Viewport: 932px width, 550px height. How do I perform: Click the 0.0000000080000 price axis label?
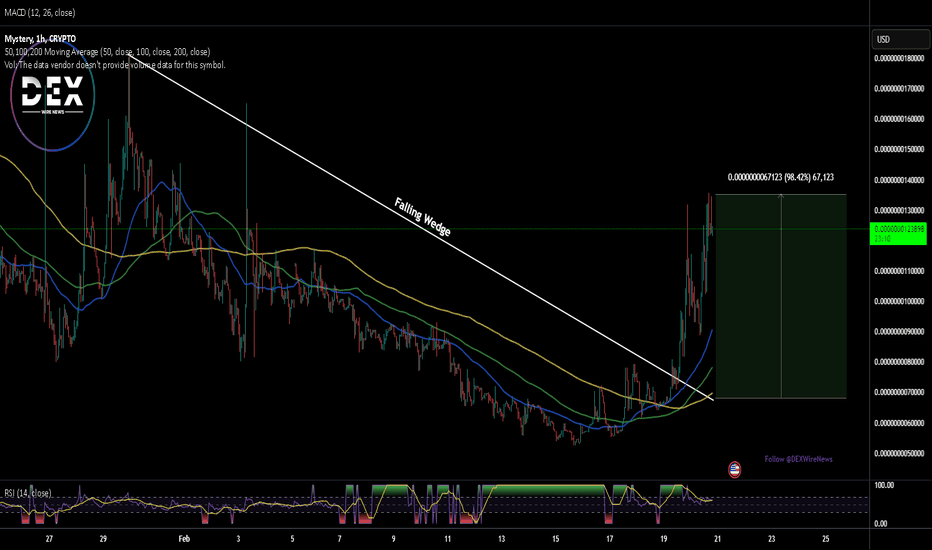[x=899, y=362]
